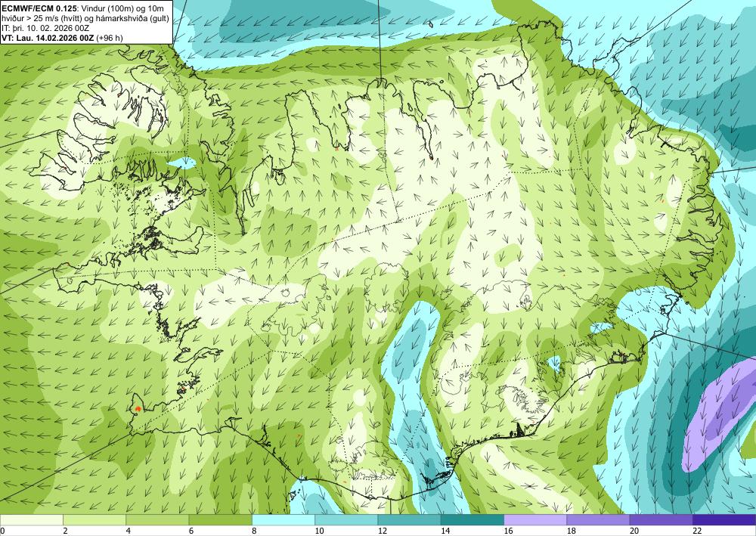The width and height of the screenshot is (756, 536).
Task: Click the dark indigo legend swatch above 22
Action: pos(724,520)
